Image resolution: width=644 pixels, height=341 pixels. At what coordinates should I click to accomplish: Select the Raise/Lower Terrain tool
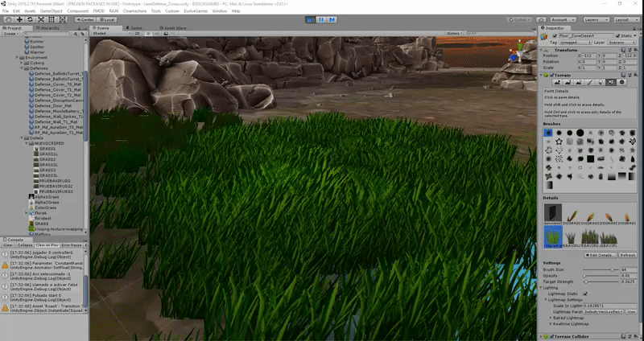click(x=557, y=83)
